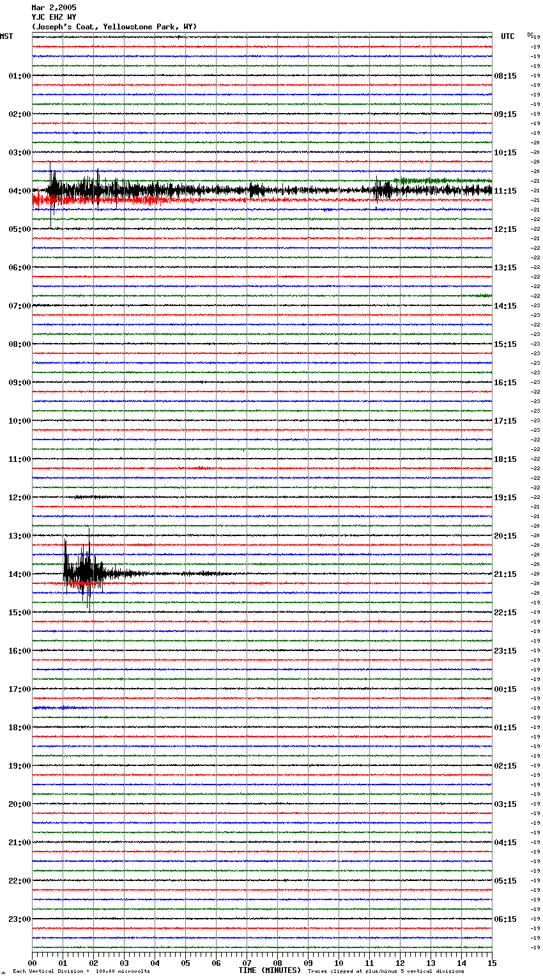Click the minute tick label "00" on the time axis

point(32,962)
